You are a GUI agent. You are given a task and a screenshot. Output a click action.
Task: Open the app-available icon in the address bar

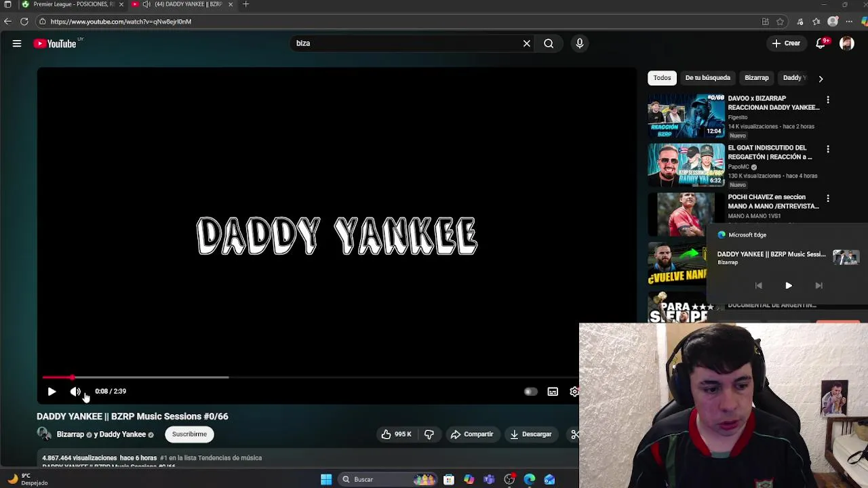point(765,22)
